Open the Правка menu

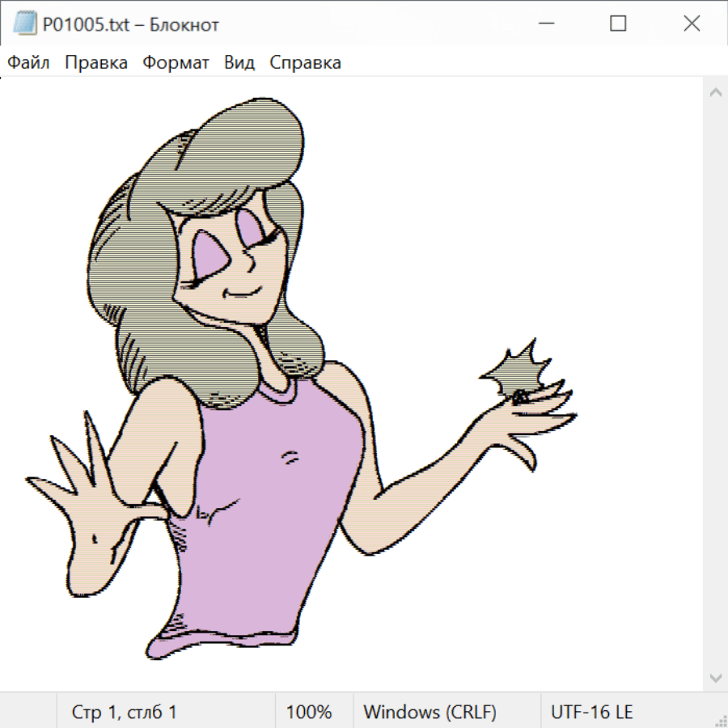tap(96, 63)
